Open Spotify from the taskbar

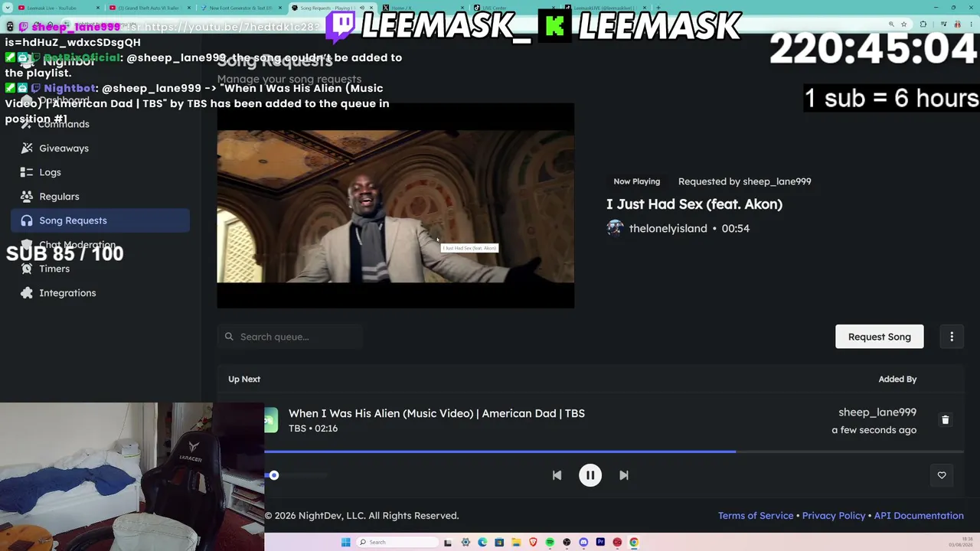[550, 543]
